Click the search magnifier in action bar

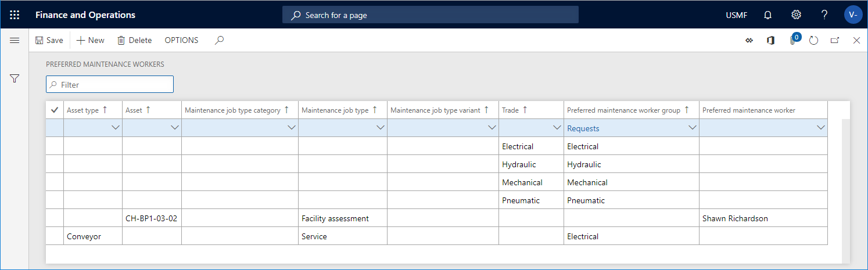pos(219,40)
